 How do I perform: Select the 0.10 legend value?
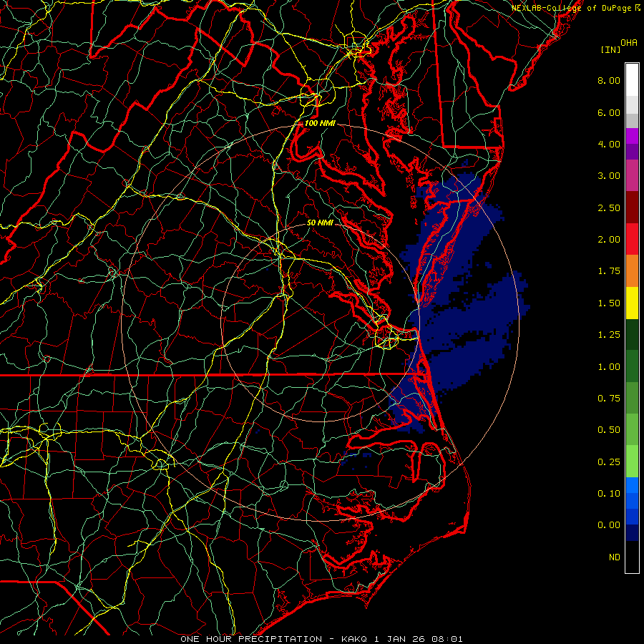point(609,494)
